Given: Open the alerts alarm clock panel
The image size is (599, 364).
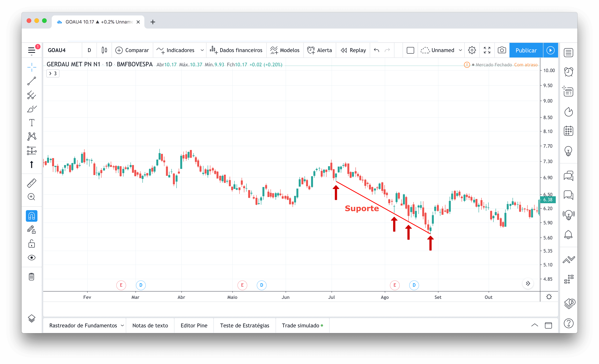Looking at the screenshot, I should 569,72.
